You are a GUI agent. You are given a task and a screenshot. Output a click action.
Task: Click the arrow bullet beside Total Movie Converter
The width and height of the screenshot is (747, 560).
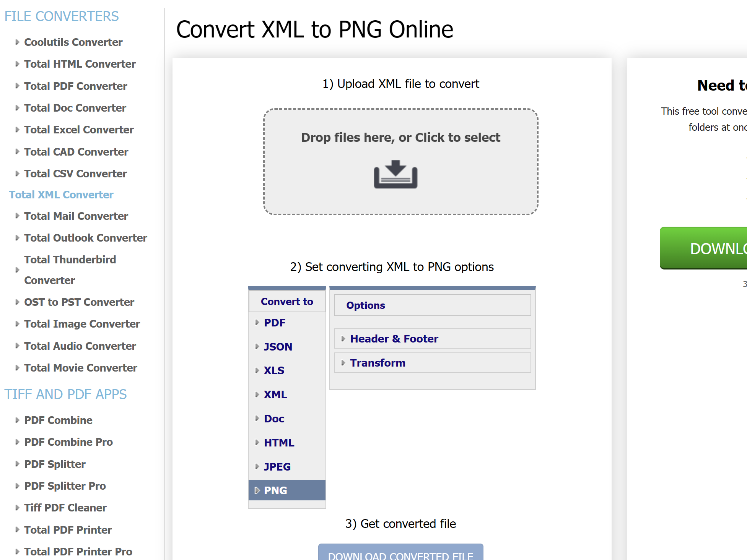click(x=17, y=368)
